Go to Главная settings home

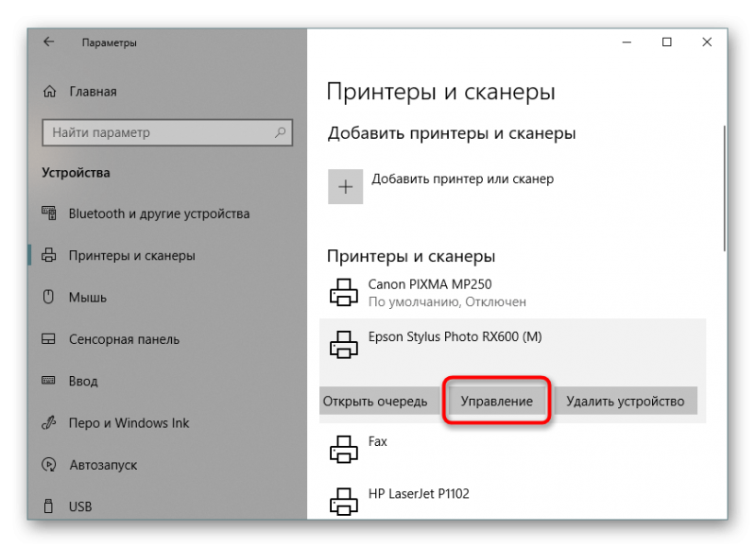(x=93, y=91)
